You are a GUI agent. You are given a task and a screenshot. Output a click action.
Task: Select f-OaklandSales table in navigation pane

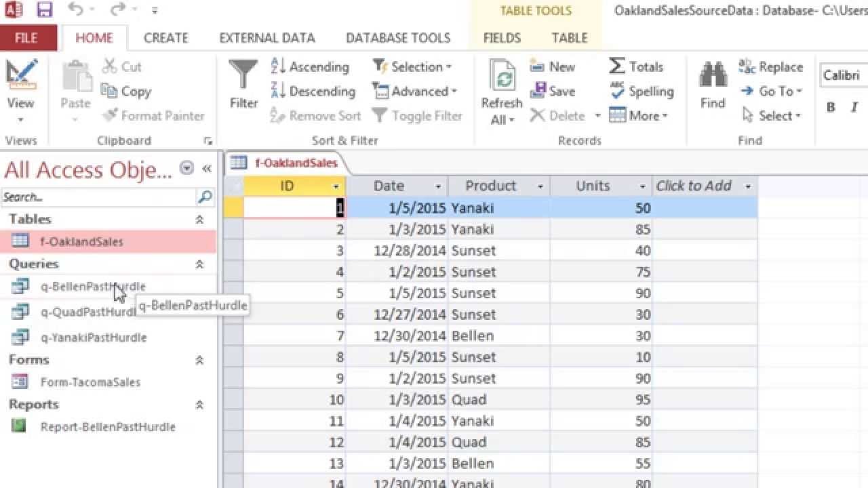pyautogui.click(x=108, y=241)
